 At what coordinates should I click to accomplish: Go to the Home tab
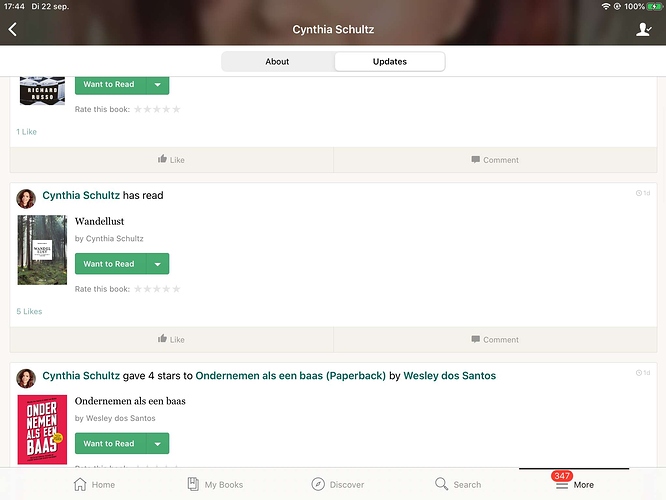point(94,484)
